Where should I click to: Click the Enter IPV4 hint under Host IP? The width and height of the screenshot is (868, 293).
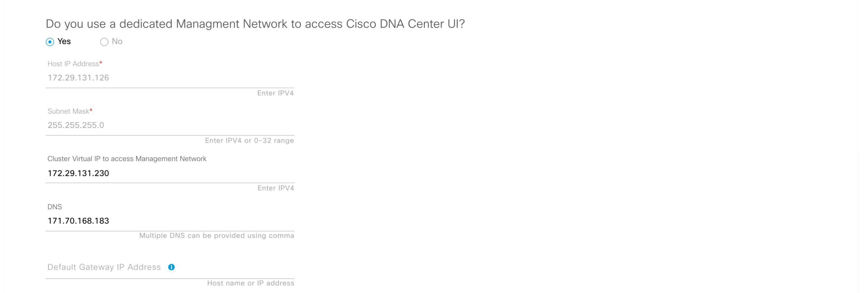275,93
